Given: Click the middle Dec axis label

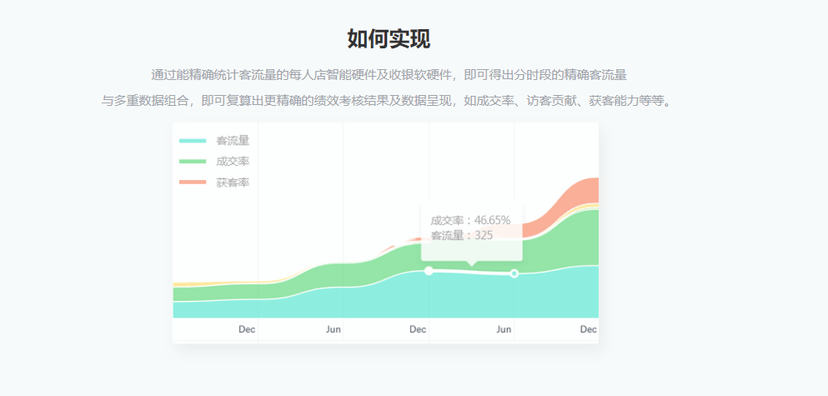Looking at the screenshot, I should pos(418,329).
